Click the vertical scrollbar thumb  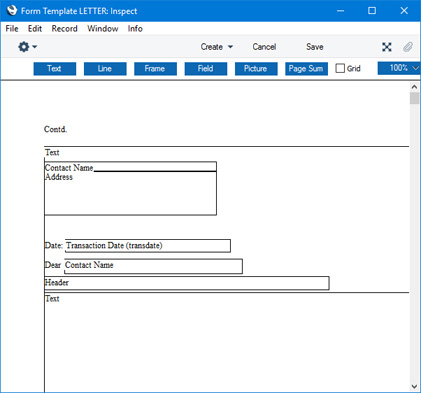pyautogui.click(x=414, y=99)
